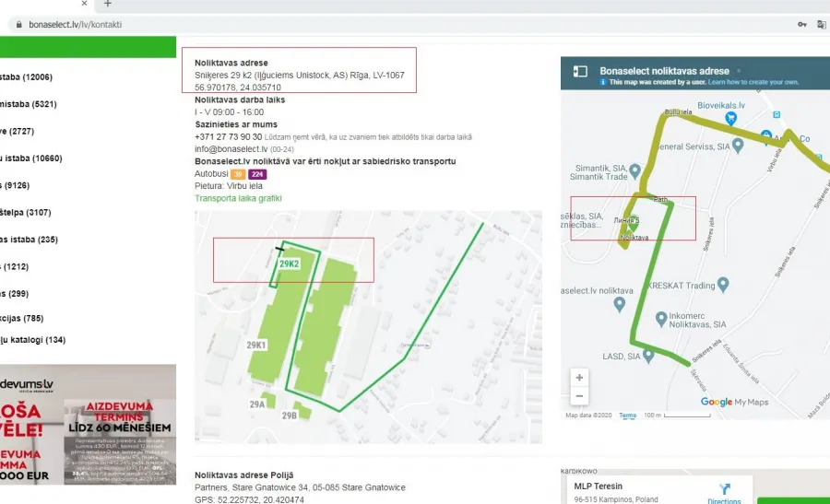Open the category ending 'staba (12006)'

pos(26,77)
